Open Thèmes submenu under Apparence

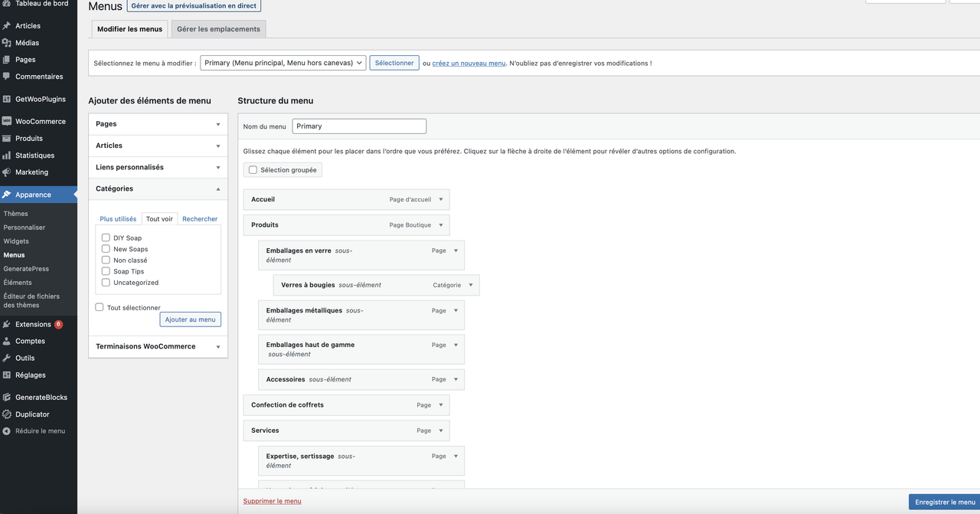[16, 214]
